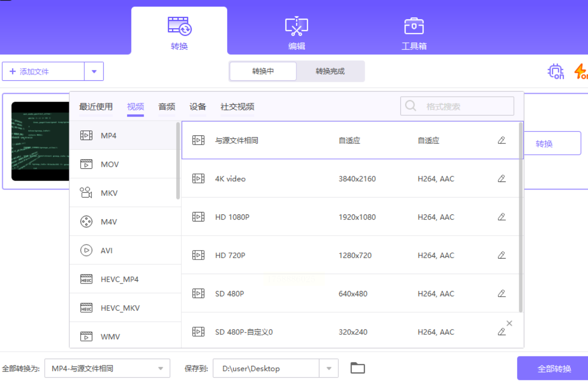Edit the HD 1080P preset settings
588x386 pixels.
pyautogui.click(x=501, y=217)
